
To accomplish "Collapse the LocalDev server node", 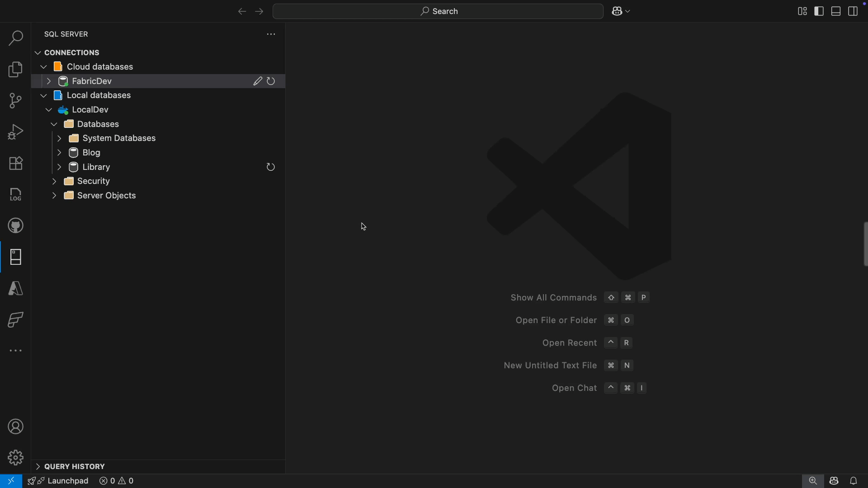I will pos(49,110).
